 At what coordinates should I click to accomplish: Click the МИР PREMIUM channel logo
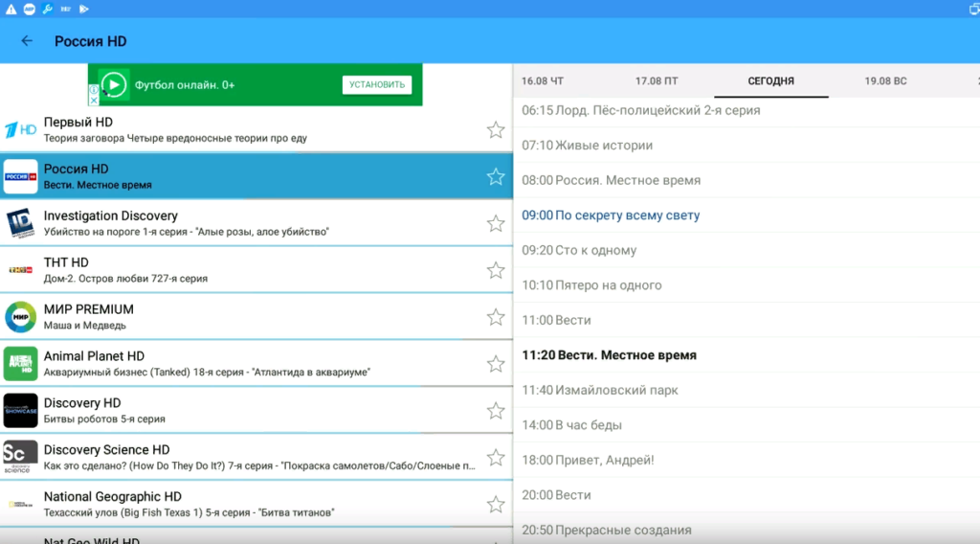click(20, 317)
